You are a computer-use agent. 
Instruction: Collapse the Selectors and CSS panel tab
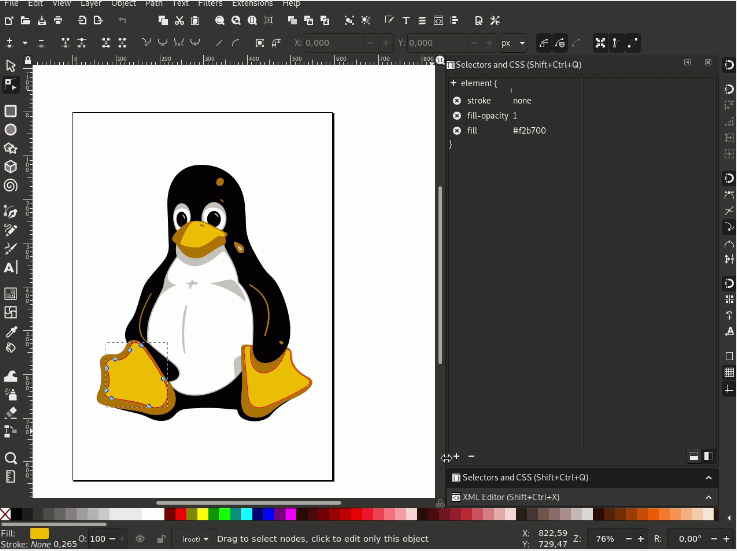click(x=708, y=478)
